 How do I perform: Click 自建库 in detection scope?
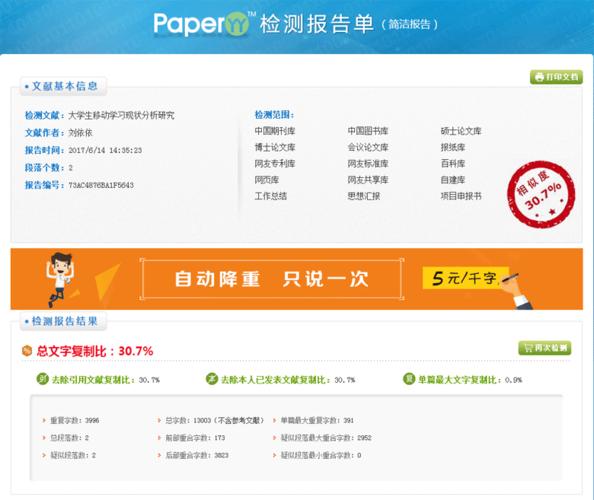click(453, 180)
